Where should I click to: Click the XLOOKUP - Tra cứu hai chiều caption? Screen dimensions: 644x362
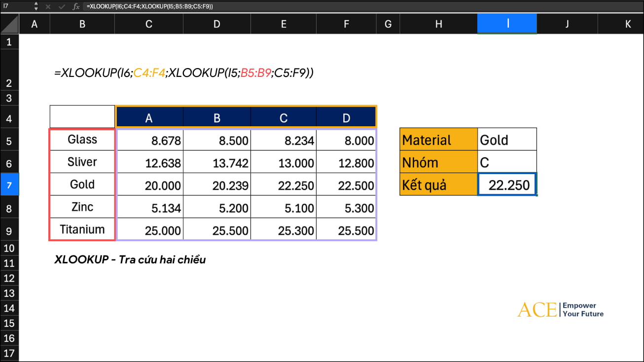pyautogui.click(x=130, y=260)
